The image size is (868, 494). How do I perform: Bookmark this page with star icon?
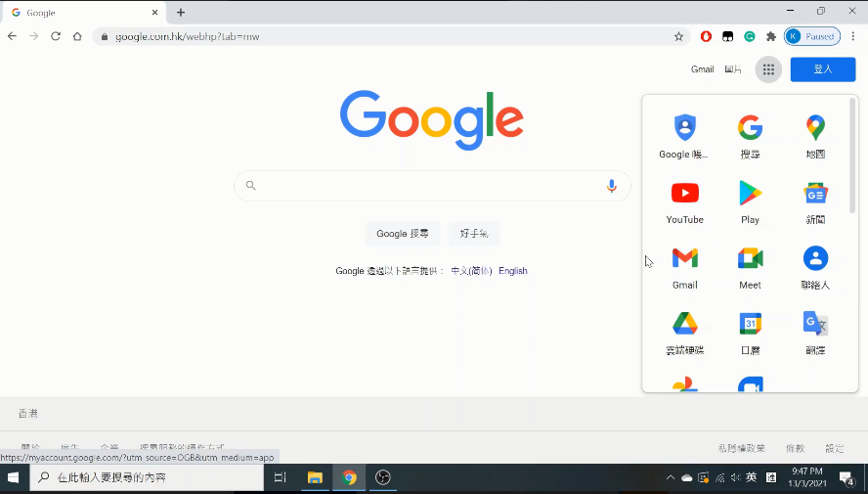(678, 36)
